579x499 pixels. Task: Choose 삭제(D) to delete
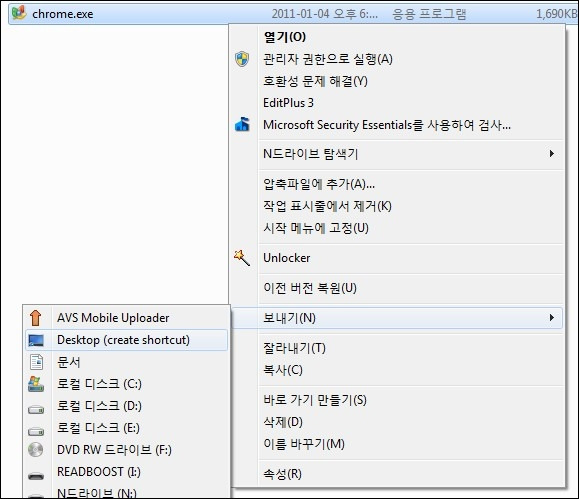click(397, 422)
